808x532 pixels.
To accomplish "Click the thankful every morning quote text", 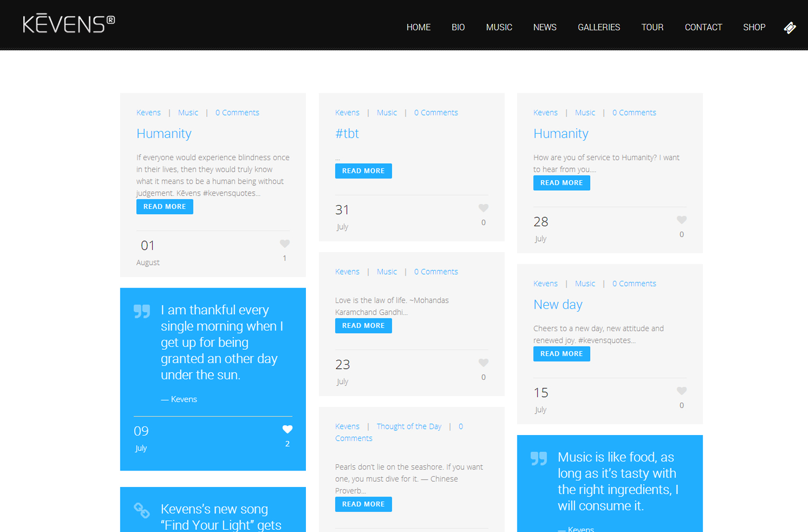I will 222,342.
